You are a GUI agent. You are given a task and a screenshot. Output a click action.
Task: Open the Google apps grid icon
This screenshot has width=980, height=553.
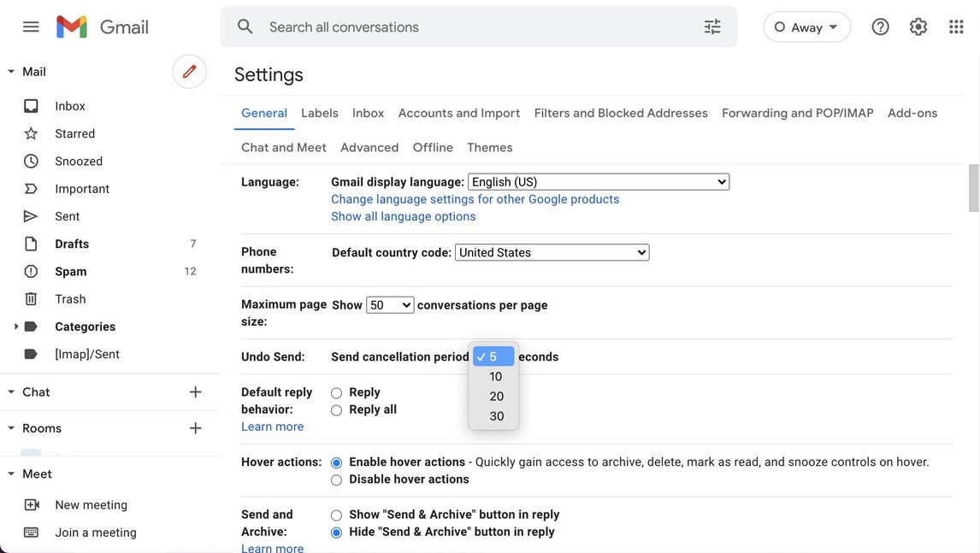pyautogui.click(x=956, y=27)
